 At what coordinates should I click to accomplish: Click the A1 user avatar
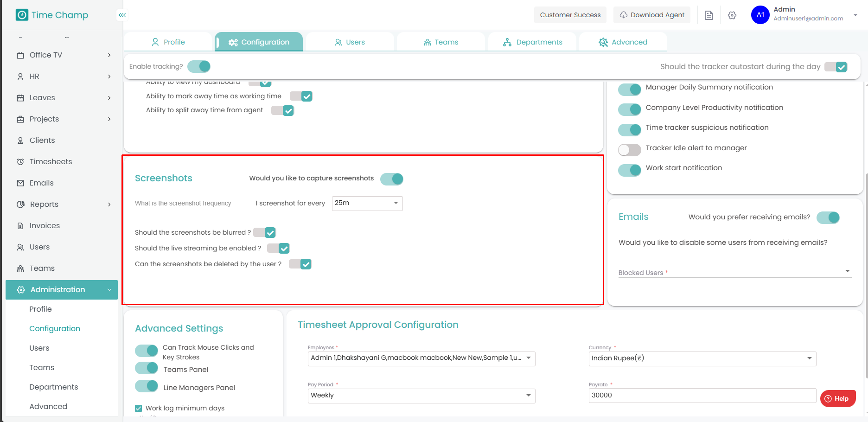(x=760, y=15)
